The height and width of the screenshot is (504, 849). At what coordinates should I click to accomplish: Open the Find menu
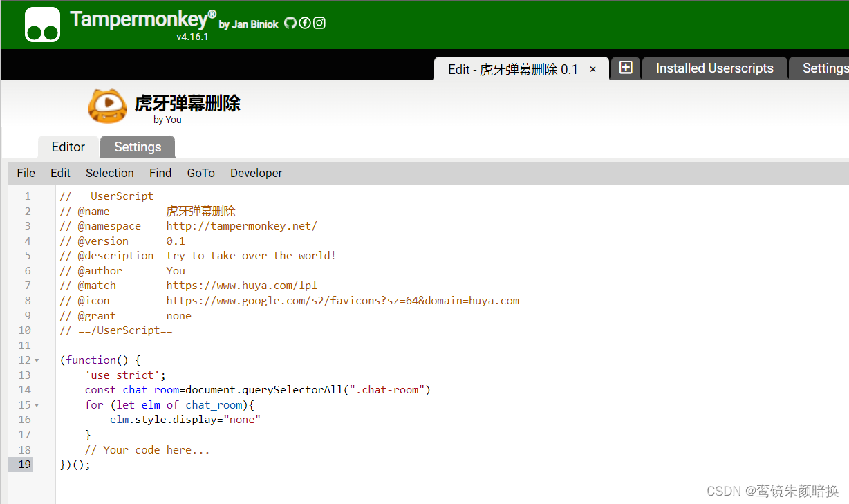pos(160,173)
